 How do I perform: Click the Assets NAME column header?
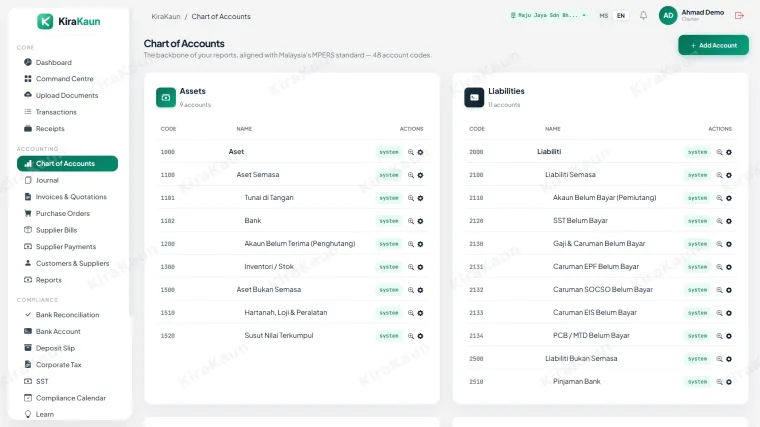click(x=244, y=129)
